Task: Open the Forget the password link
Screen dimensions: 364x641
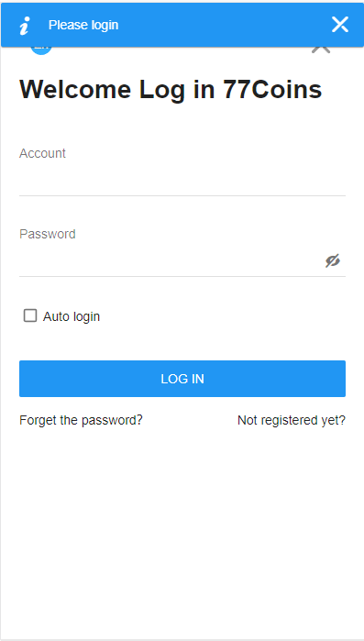Action: point(81,420)
